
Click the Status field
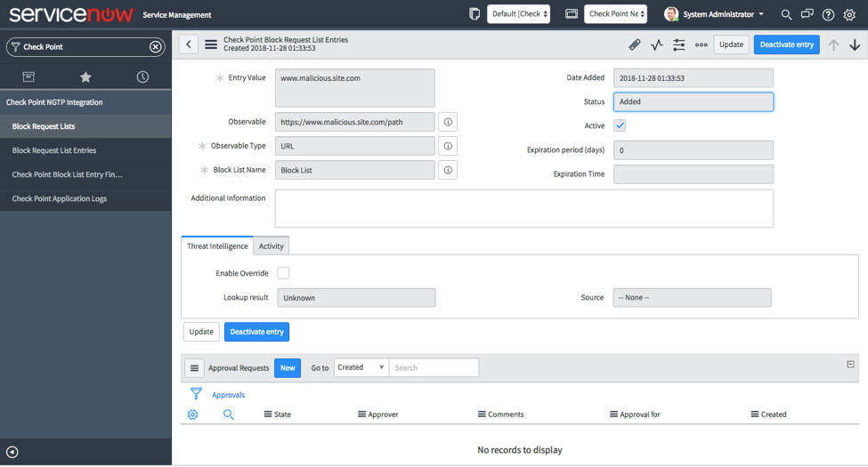(x=694, y=101)
